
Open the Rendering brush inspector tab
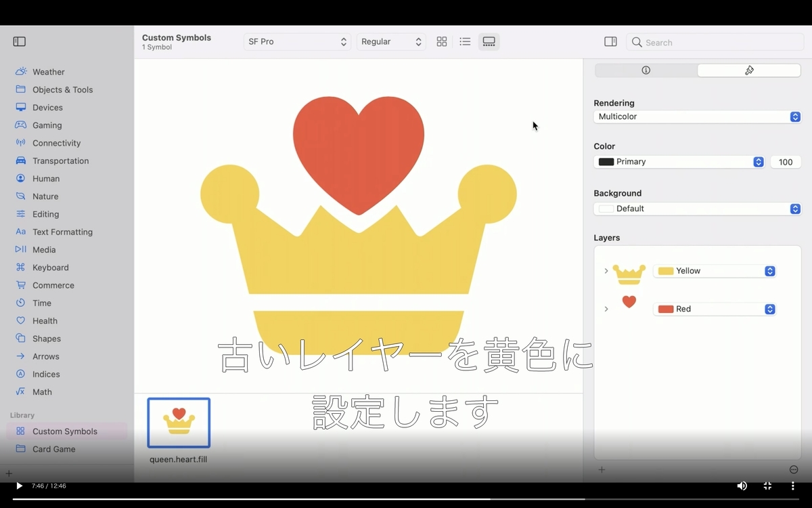[x=749, y=70]
